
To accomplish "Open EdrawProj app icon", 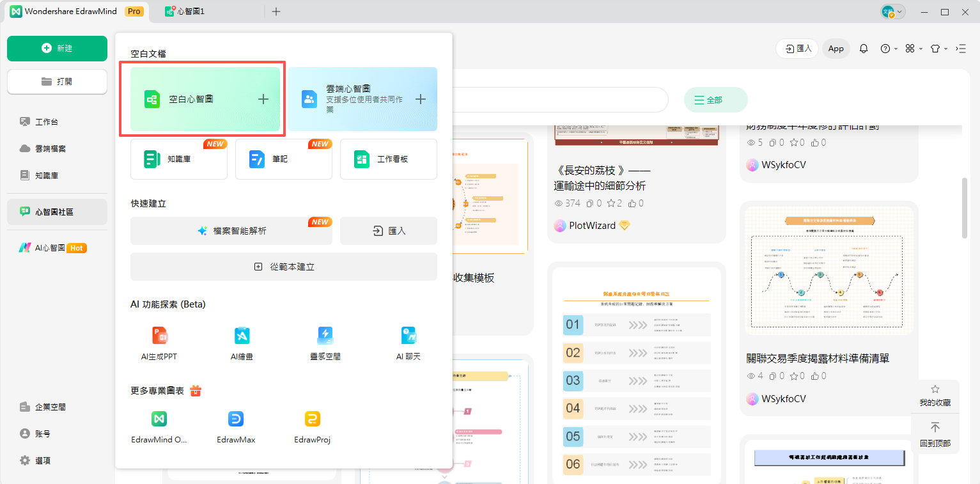I will 312,419.
